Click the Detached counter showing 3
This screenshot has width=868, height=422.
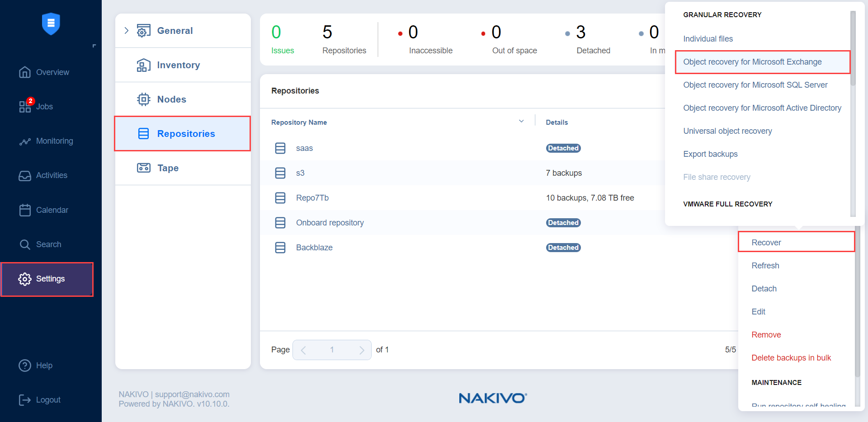click(x=587, y=40)
